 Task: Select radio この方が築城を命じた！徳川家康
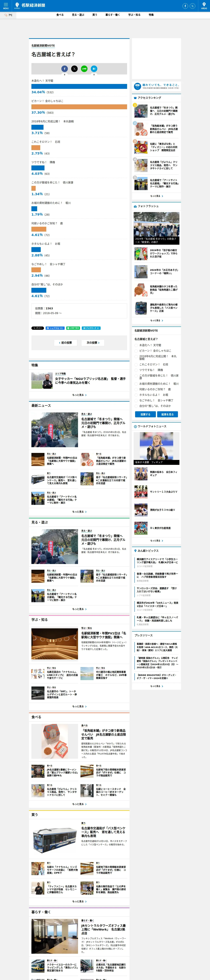coord(136,376)
